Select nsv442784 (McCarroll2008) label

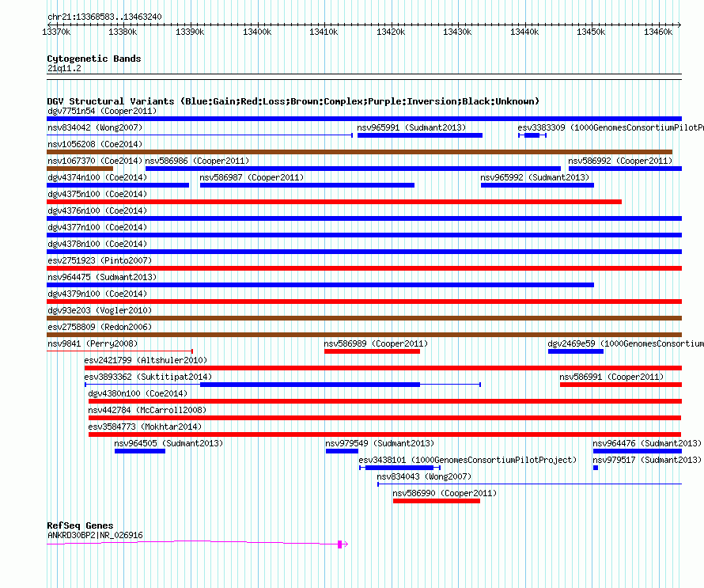tap(147, 410)
